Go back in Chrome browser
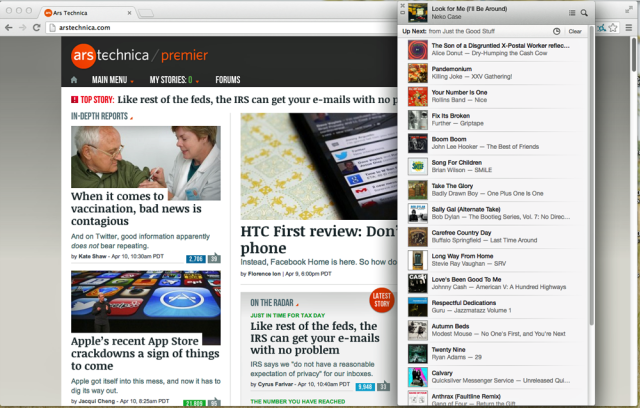The width and height of the screenshot is (640, 408). [x=9, y=27]
